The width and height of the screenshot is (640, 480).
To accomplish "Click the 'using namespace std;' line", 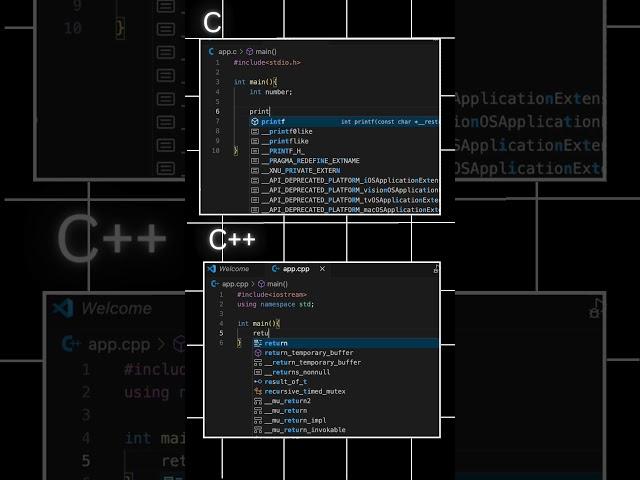I will 276,304.
